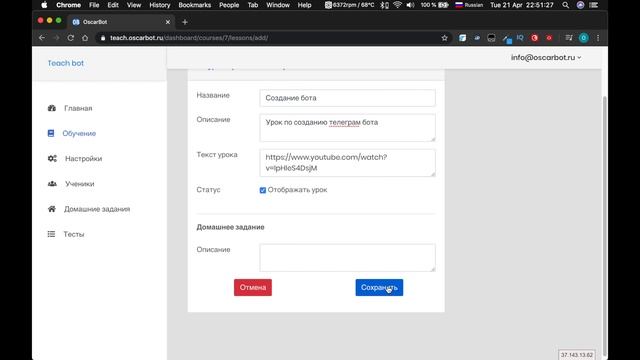This screenshot has height=360, width=640.
Task: Go back with browser back arrow
Action: click(x=42, y=38)
